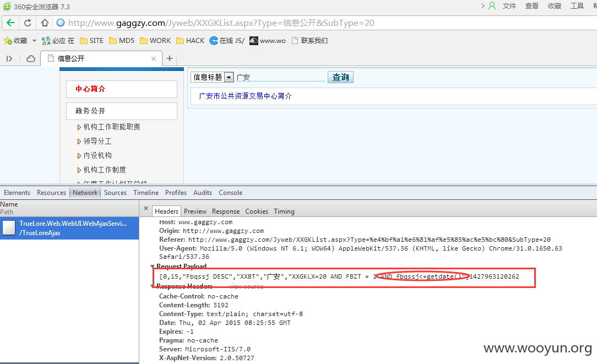This screenshot has height=364, width=597.
Task: Switch to the Console devtools tab
Action: click(x=230, y=193)
